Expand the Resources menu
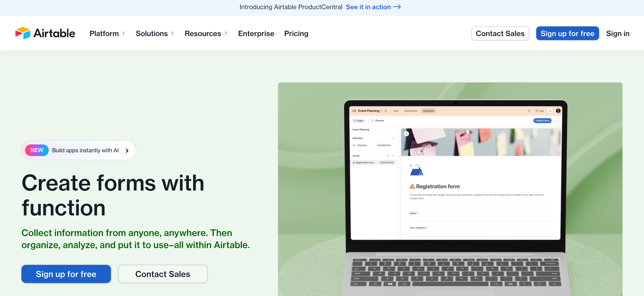The image size is (644, 296). pyautogui.click(x=206, y=33)
